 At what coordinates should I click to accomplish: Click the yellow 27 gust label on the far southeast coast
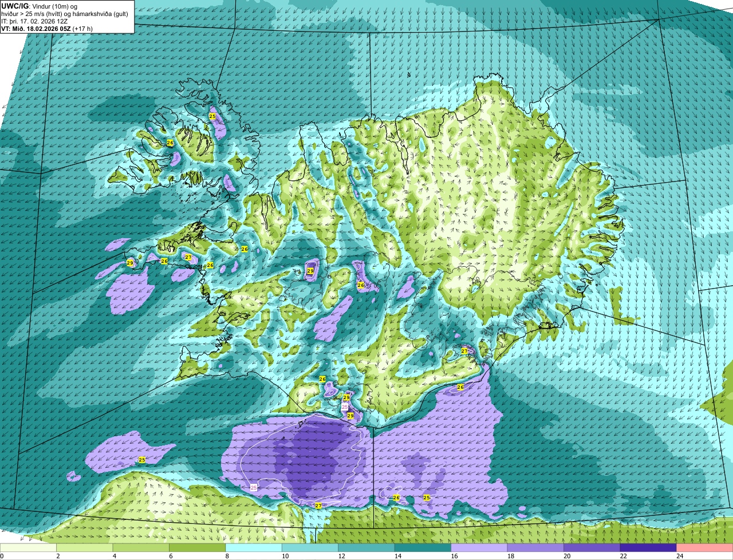pos(464,351)
